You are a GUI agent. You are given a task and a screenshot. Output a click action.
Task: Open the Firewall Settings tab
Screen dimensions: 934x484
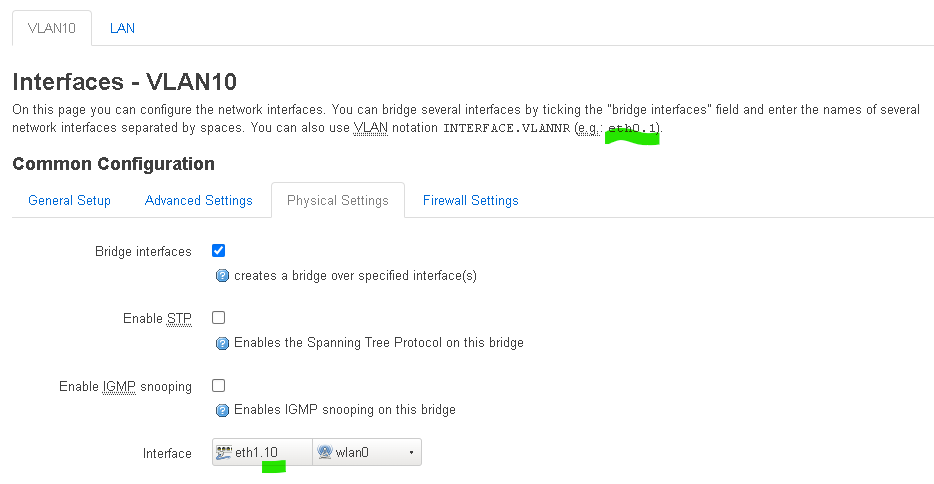pos(471,201)
